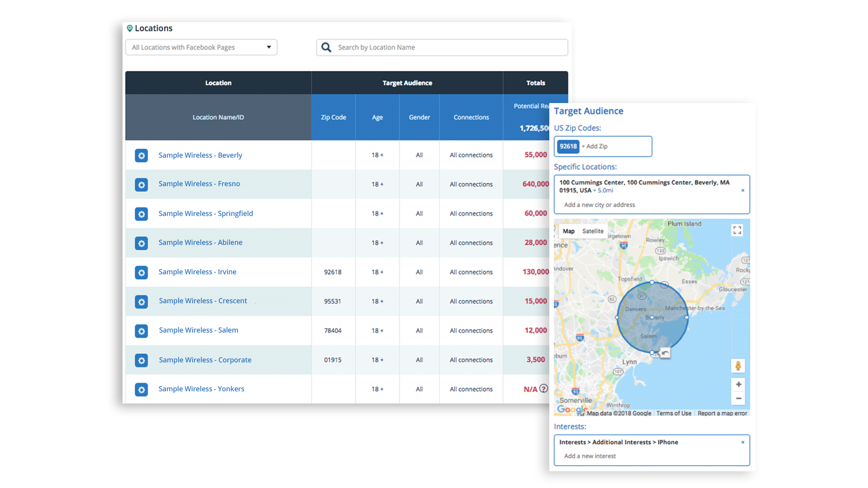Click Add a new city or address field
The image size is (868, 488).
coord(599,205)
